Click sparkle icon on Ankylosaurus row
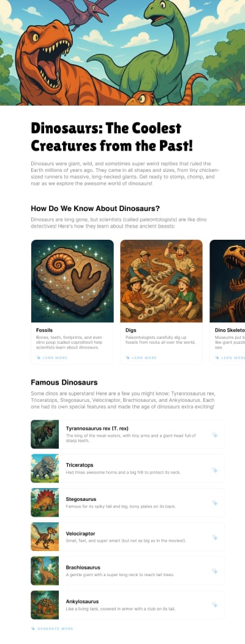 coord(214,605)
